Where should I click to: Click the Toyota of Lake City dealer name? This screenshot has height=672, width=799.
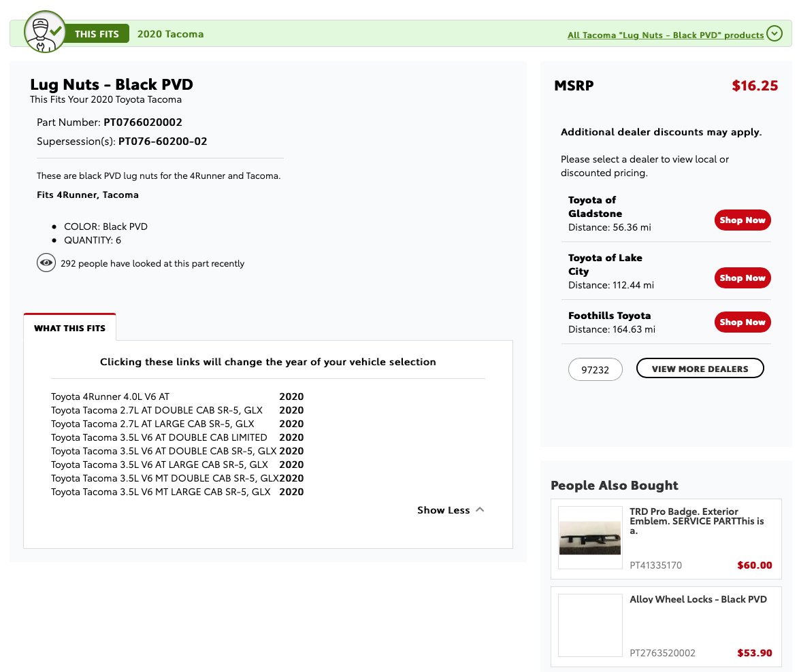click(x=605, y=265)
